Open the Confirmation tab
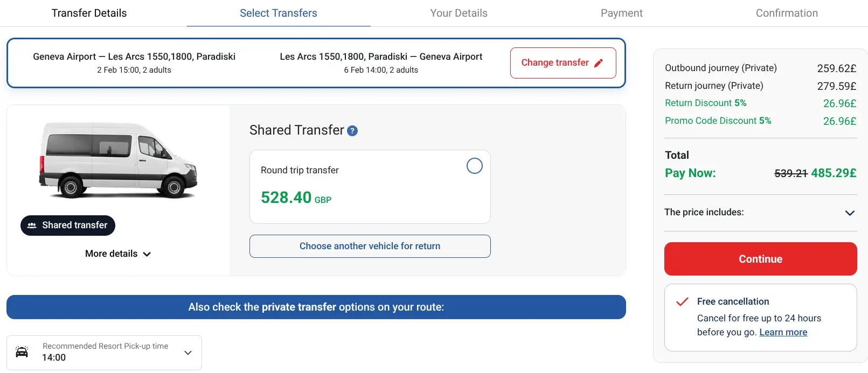 click(x=786, y=12)
